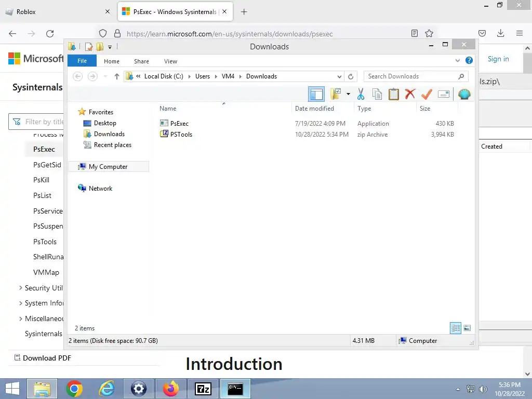Open 7-Zip from the taskbar
Image resolution: width=532 pixels, height=399 pixels.
(203, 389)
